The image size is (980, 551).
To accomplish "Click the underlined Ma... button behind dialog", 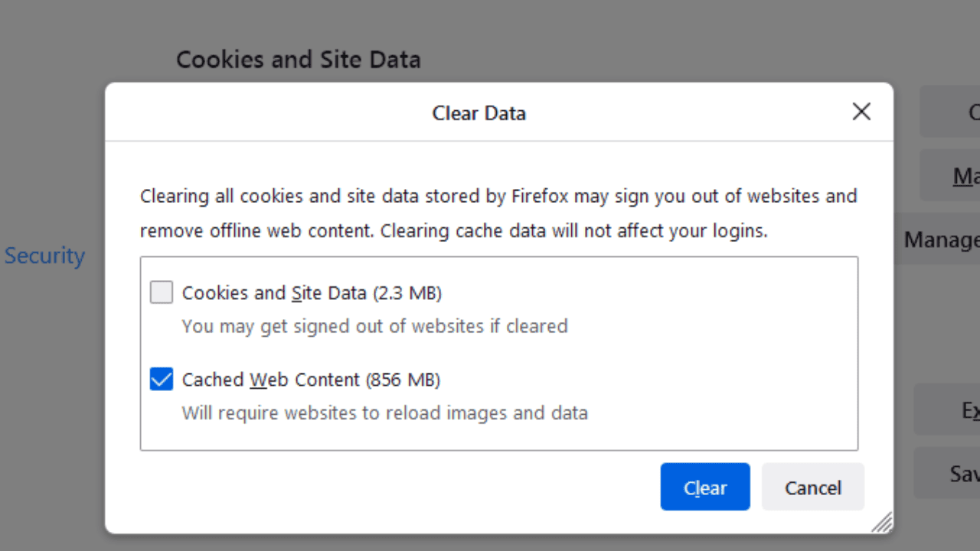I will pyautogui.click(x=950, y=175).
